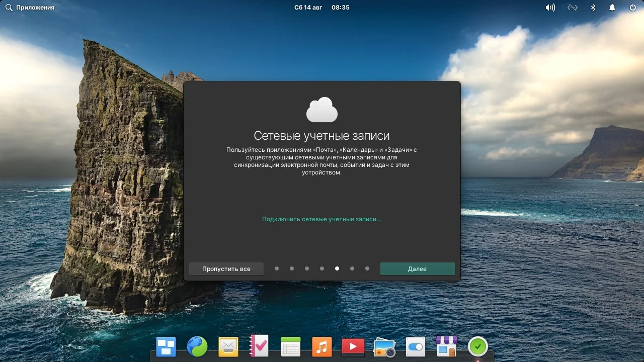This screenshot has height=362, width=644.
Task: Click the Bluetooth indicator in the top panel
Action: [592, 7]
